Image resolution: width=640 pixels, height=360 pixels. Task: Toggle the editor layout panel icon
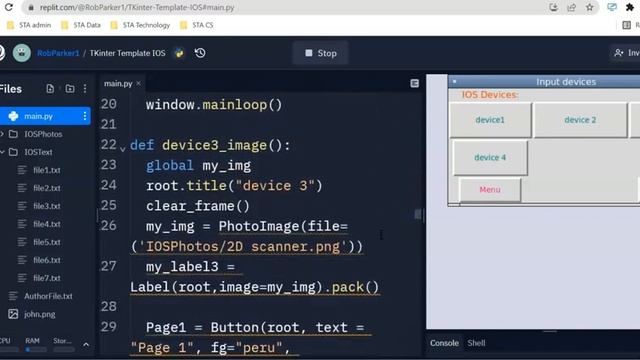click(414, 83)
